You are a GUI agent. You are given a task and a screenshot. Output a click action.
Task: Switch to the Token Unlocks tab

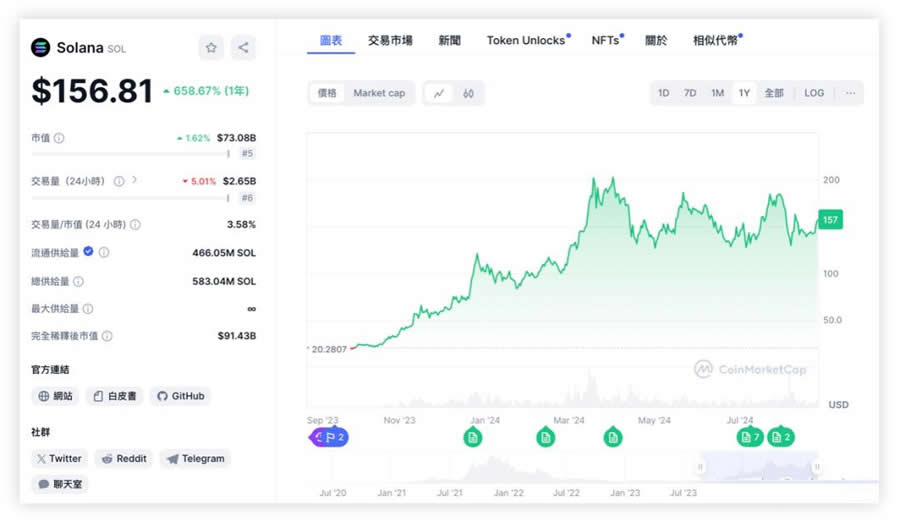click(x=526, y=40)
